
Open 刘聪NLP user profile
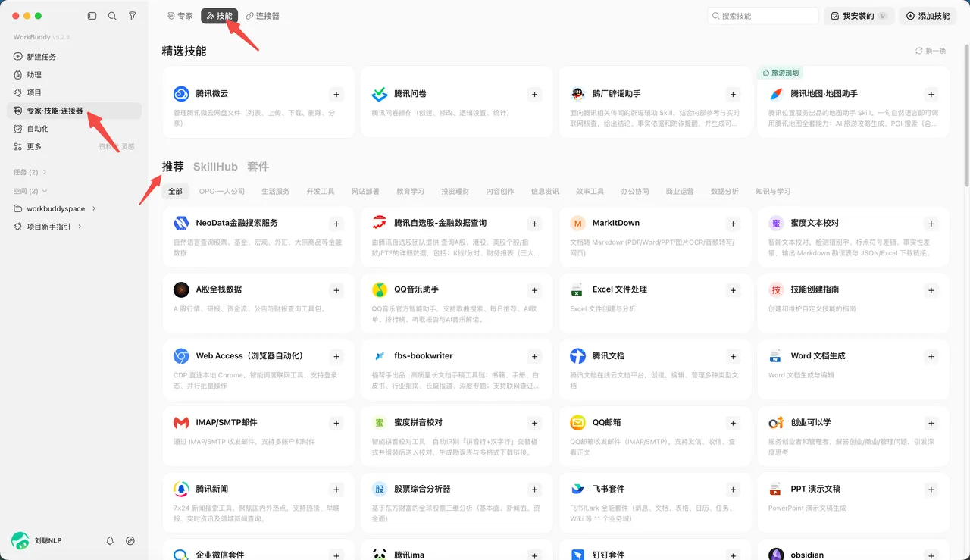36,541
